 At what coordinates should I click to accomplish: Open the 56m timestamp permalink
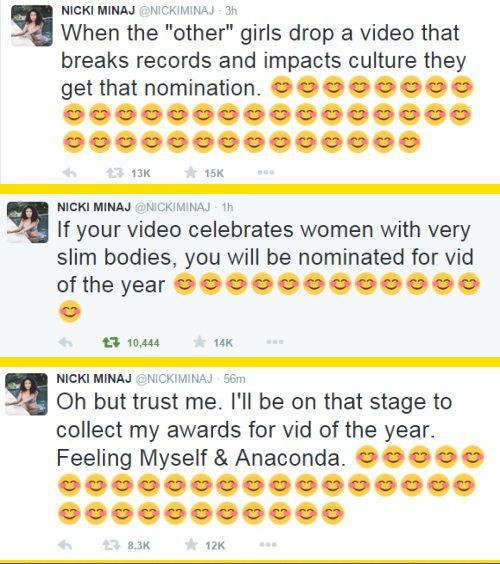[x=235, y=379]
